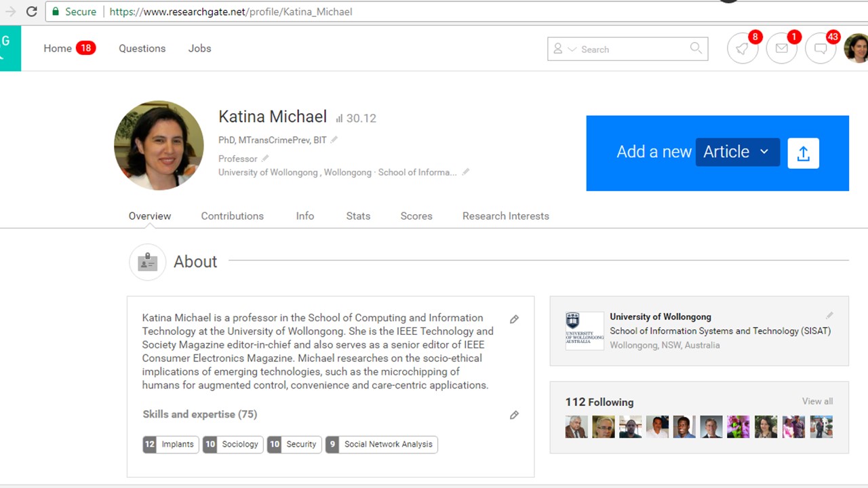Go to Home in top navigation

click(x=58, y=48)
